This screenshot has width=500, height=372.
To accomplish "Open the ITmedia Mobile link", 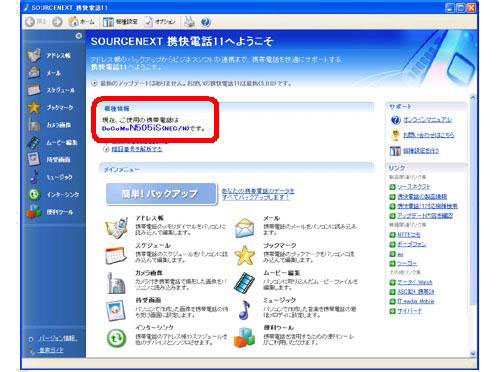I will click(x=415, y=301).
